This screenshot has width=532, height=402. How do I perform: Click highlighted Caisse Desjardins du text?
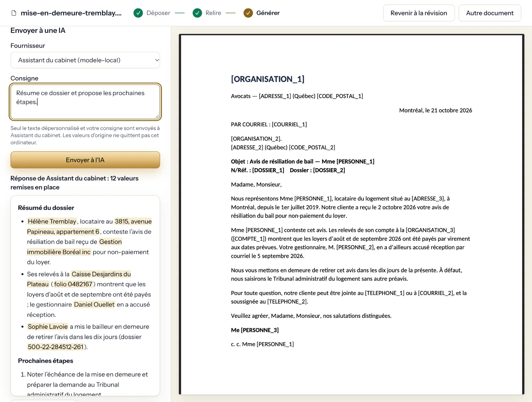(x=101, y=274)
